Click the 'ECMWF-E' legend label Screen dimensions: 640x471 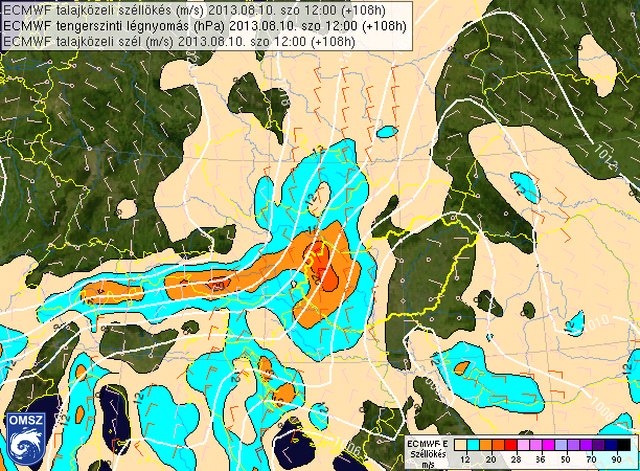tap(427, 444)
